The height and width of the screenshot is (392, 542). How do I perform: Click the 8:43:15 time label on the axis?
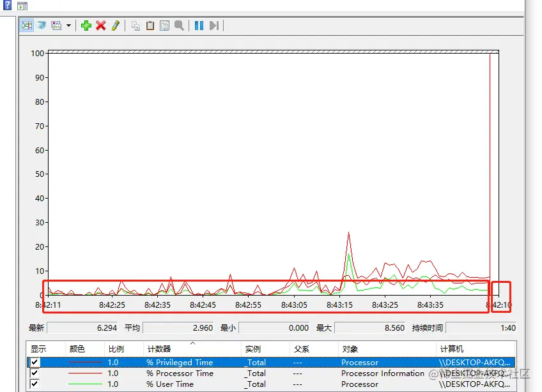[x=339, y=305]
